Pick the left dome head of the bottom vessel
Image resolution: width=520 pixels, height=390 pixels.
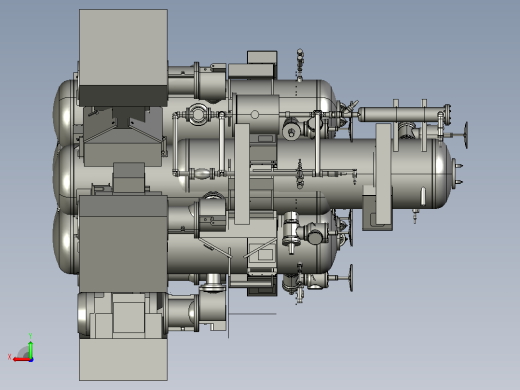pyautogui.click(x=64, y=242)
